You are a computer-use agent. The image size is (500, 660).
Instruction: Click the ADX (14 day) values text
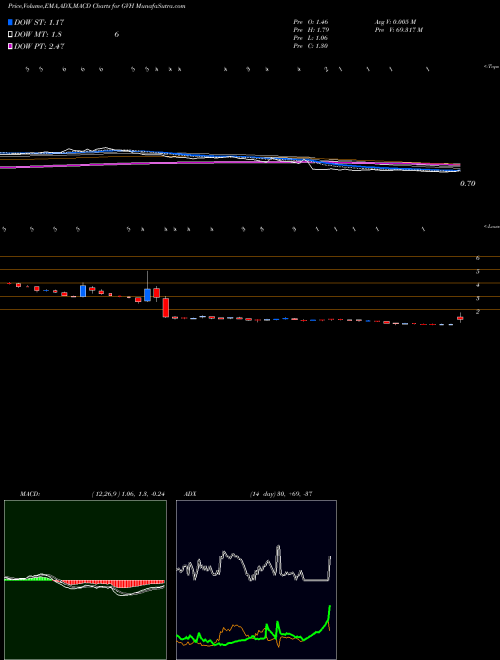281,493
